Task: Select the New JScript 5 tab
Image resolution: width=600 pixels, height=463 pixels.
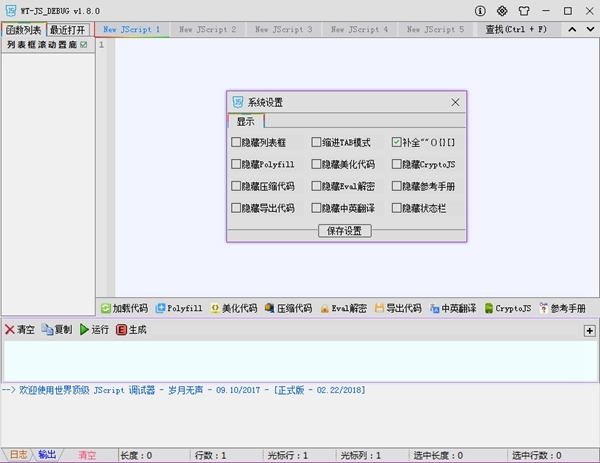Action: pos(435,29)
